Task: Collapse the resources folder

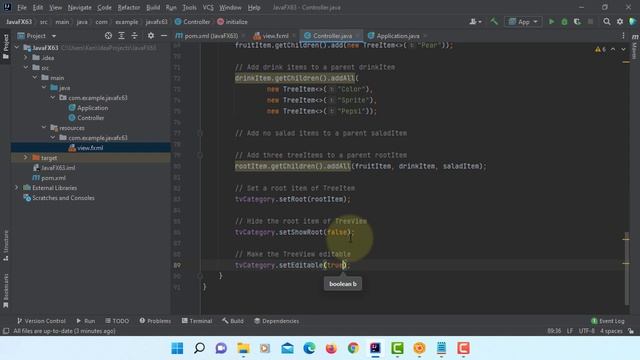Action: tap(44, 127)
